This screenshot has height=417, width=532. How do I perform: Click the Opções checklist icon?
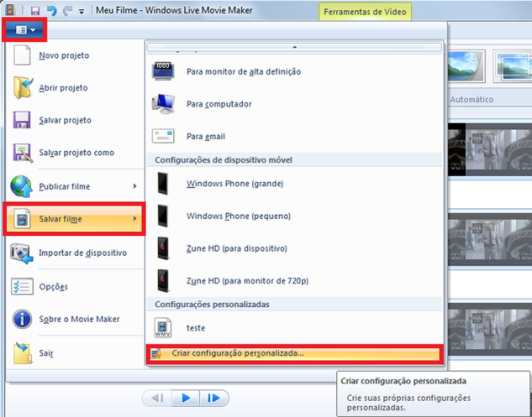pyautogui.click(x=21, y=286)
